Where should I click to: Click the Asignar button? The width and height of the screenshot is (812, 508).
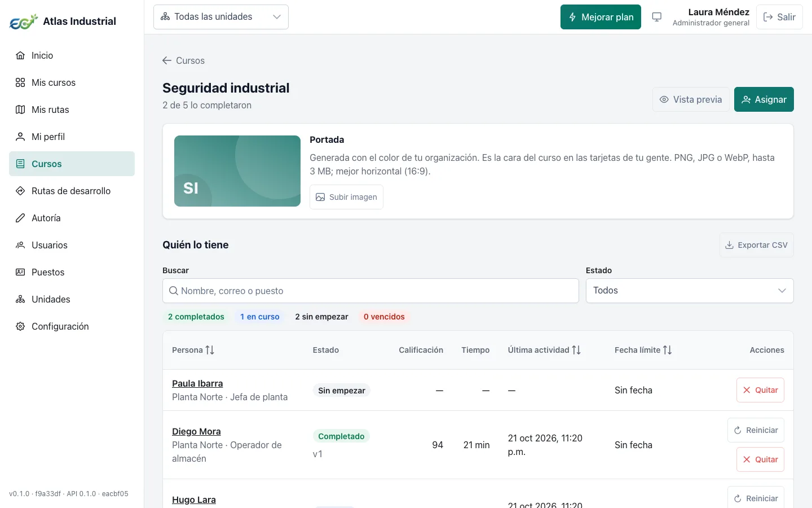pyautogui.click(x=764, y=99)
